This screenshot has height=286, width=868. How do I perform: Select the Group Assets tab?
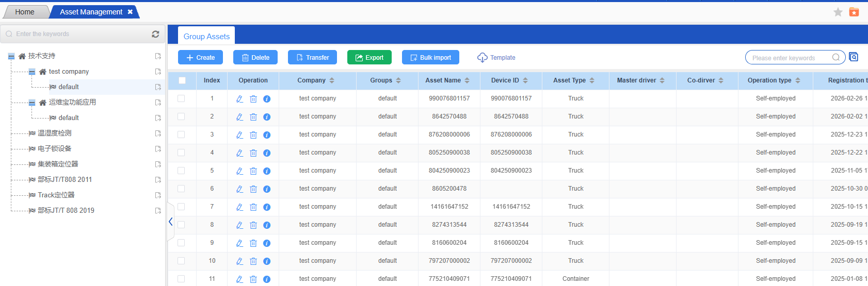point(206,37)
